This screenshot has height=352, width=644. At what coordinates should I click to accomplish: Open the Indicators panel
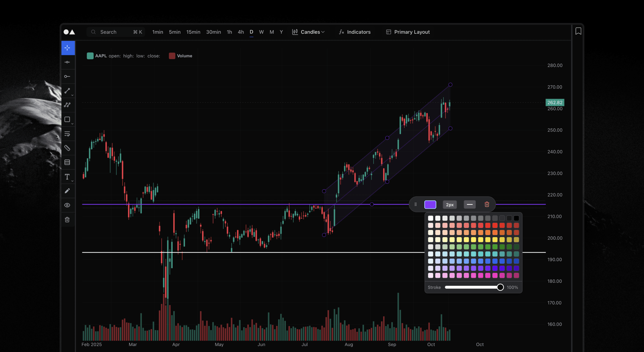point(355,32)
